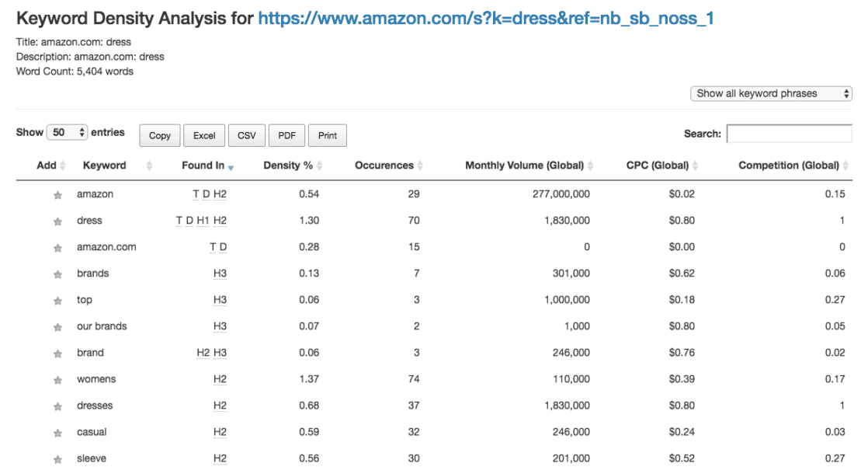Click the H1 tag in dress row
This screenshot has height=467, width=868.
click(x=203, y=221)
